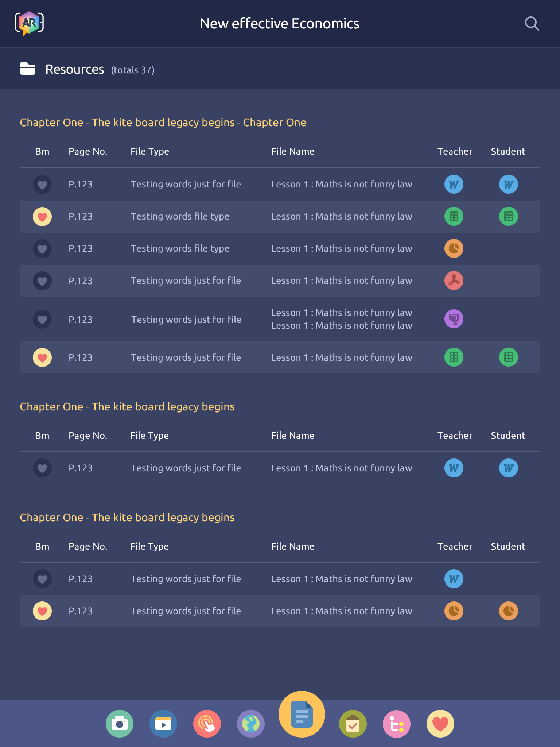Click the Resources folder icon

(x=28, y=69)
